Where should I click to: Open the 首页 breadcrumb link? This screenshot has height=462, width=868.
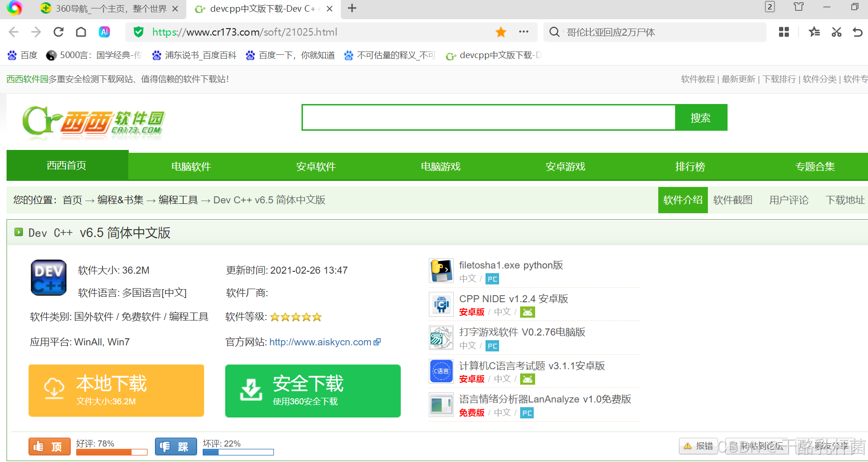(x=72, y=200)
